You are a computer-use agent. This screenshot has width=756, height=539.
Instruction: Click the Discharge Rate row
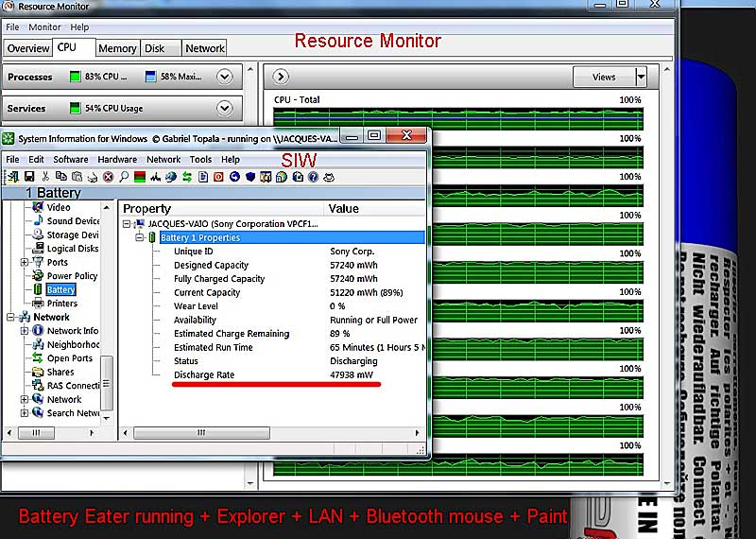pos(291,374)
